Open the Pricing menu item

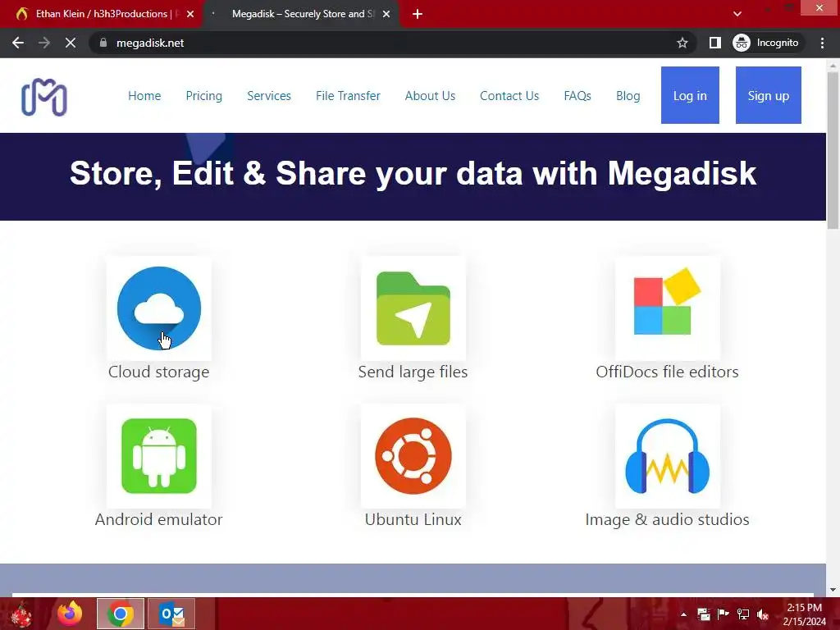[204, 96]
